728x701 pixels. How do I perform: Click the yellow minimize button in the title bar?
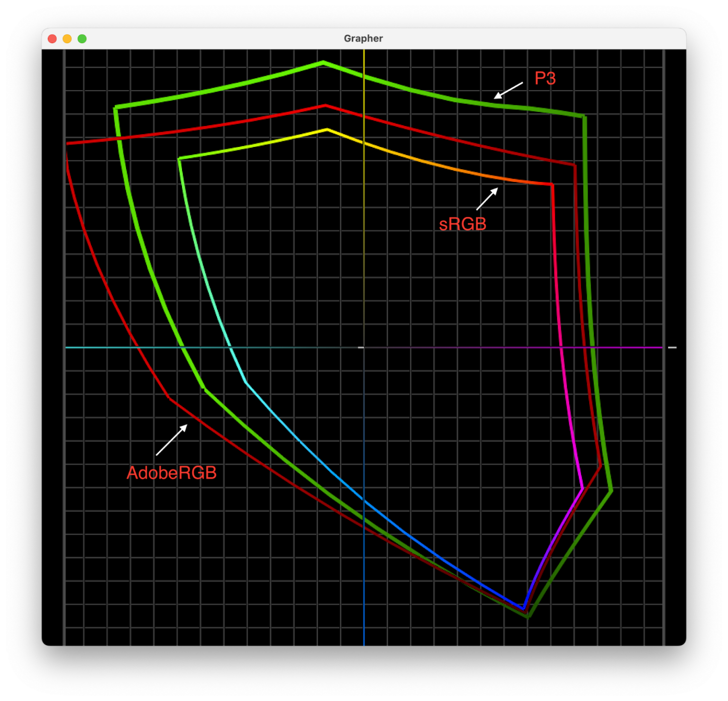tap(67, 38)
